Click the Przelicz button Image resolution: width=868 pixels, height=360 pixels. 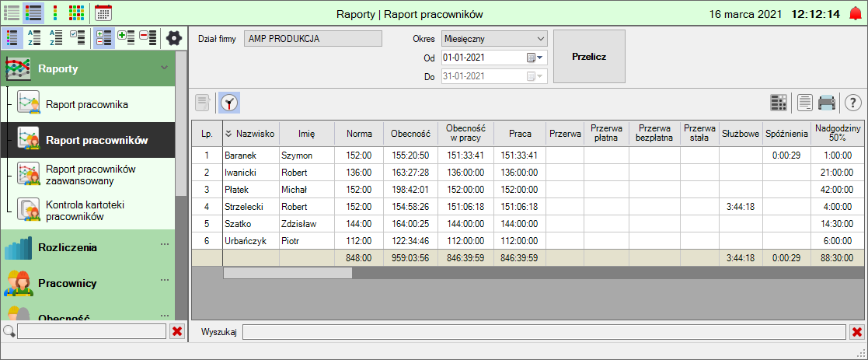589,57
